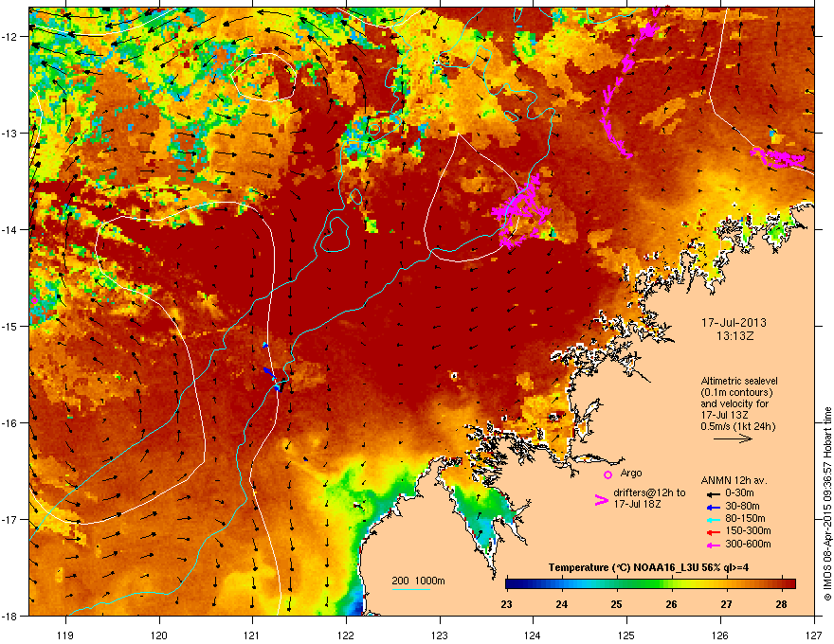Screen dimensions: 834x644
Task: Click the 'ANMN 12h av.' heading
Action: coord(734,480)
